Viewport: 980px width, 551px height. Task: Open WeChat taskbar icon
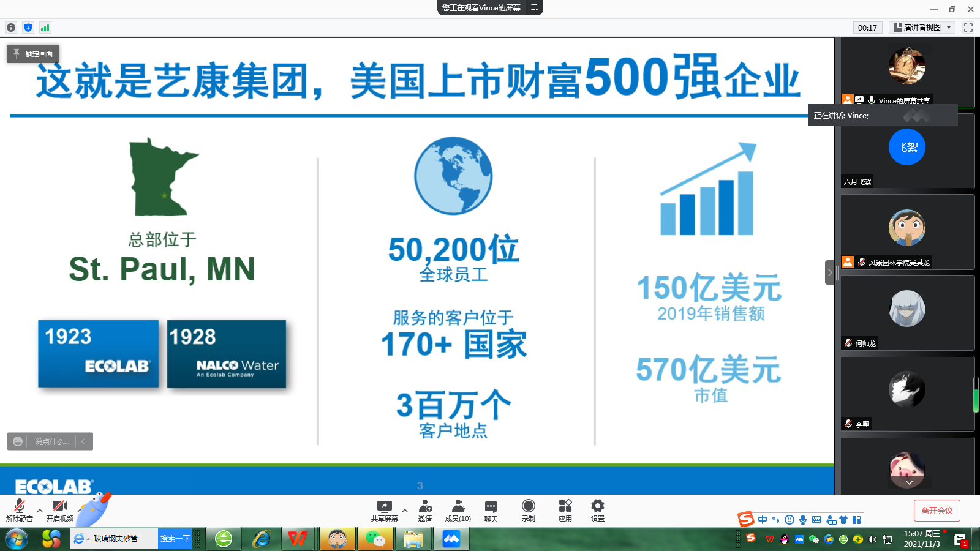click(x=375, y=539)
